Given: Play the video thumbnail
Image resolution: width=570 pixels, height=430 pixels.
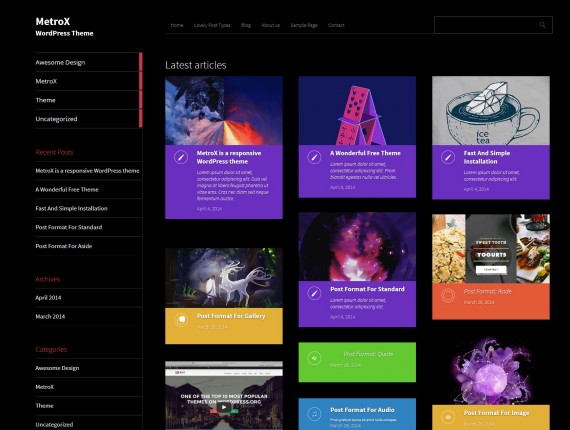Looking at the screenshot, I should point(224,407).
